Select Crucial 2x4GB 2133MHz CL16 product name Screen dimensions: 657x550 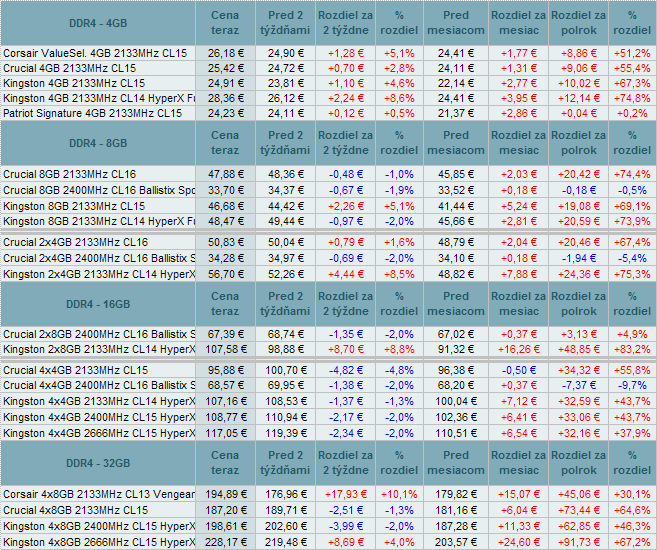75,242
